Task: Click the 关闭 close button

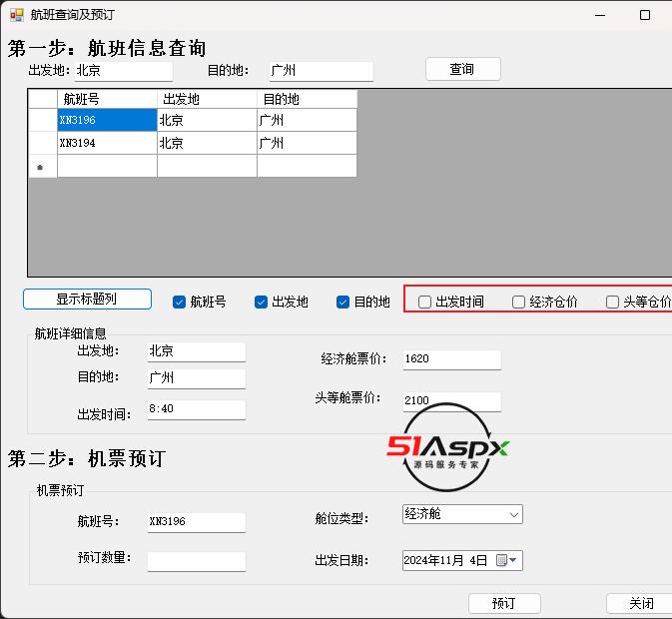Action: point(640,603)
